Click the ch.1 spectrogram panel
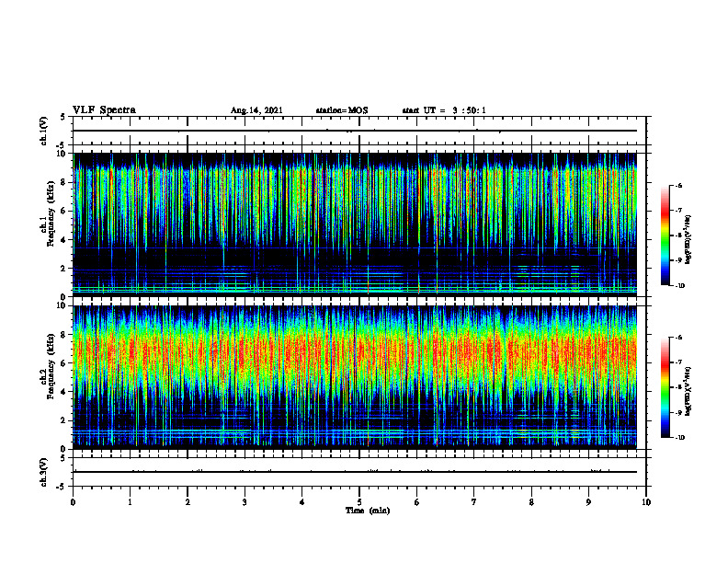Image resolution: width=728 pixels, height=563 pixels. pyautogui.click(x=355, y=224)
